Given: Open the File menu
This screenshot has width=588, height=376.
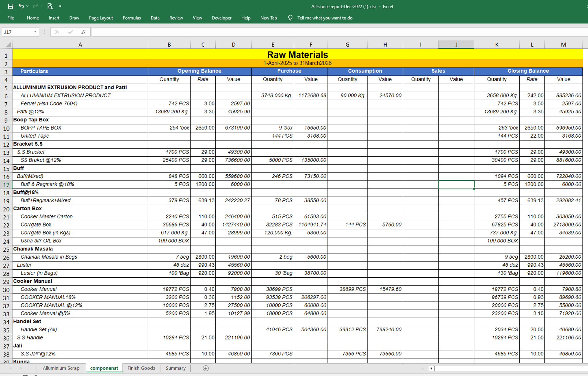Looking at the screenshot, I should click(11, 18).
